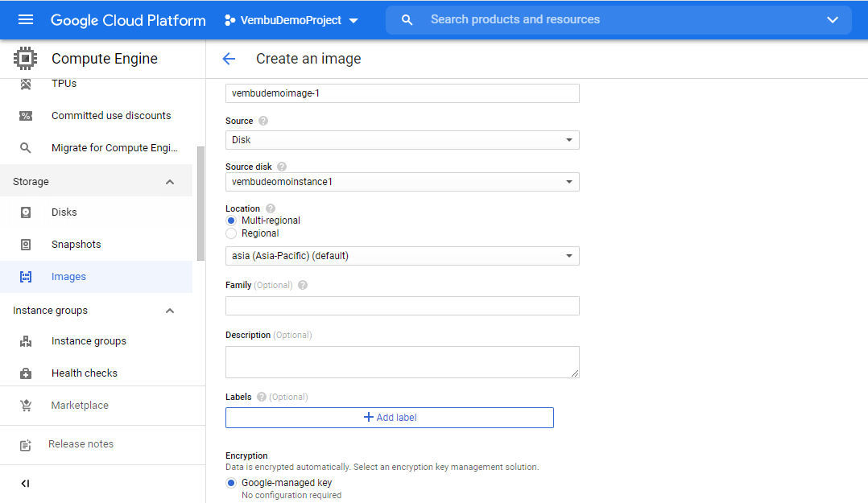
Task: Click the Instance groups item icon
Action: 26,341
